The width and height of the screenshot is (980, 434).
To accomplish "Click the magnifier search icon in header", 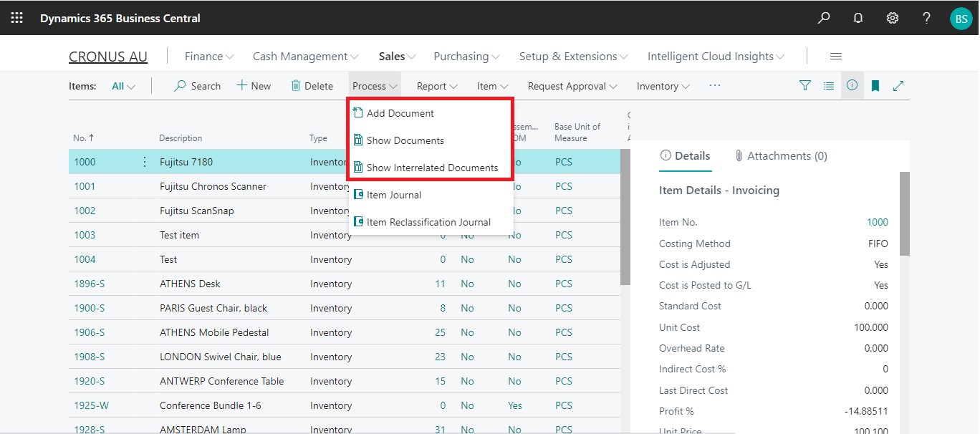I will (x=824, y=18).
